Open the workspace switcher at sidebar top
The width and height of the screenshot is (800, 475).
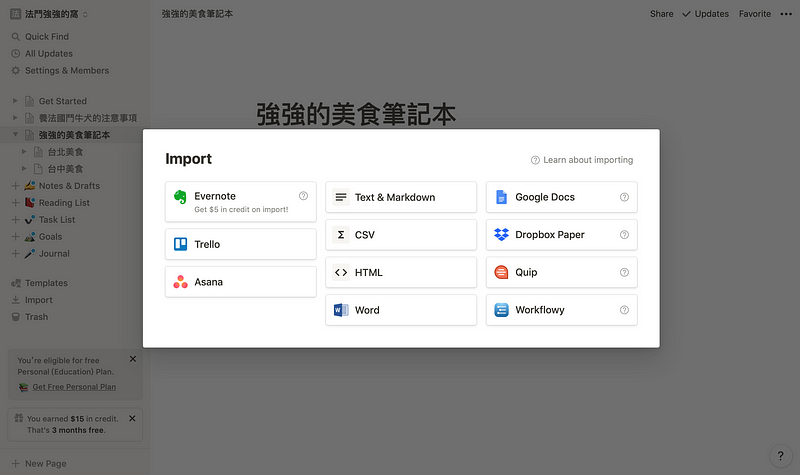click(x=49, y=14)
